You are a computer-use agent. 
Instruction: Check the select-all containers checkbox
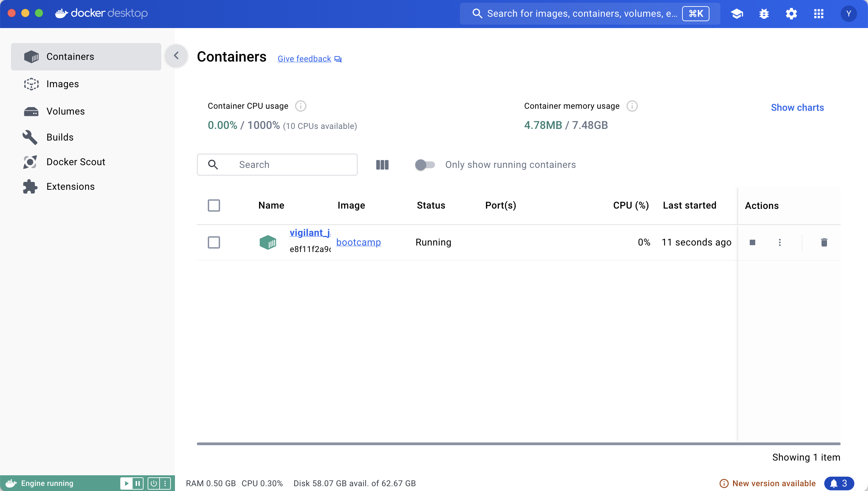click(x=214, y=205)
